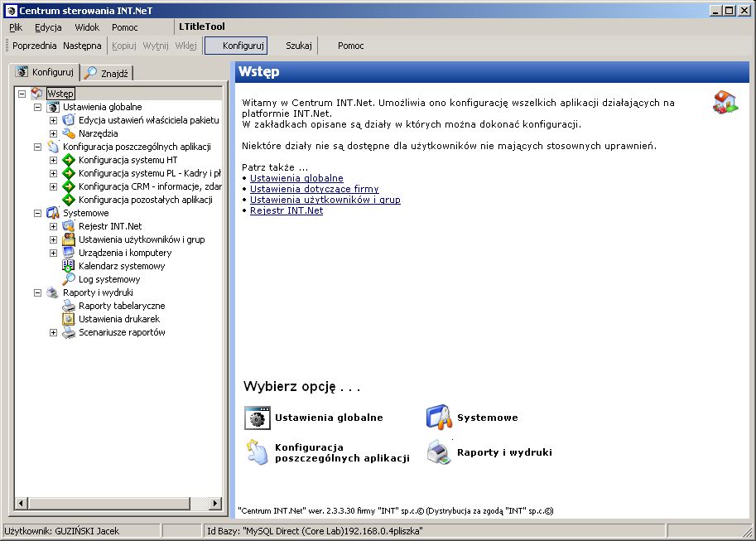This screenshot has width=756, height=541.
Task: Click the Urządzenia i komputery monitor icon
Action: coord(69,253)
